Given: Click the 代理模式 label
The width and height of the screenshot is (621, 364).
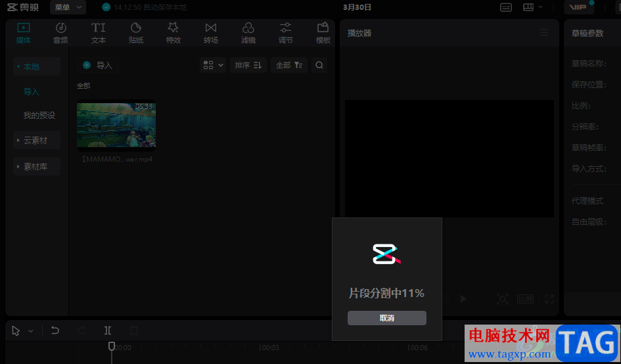Looking at the screenshot, I should [587, 201].
